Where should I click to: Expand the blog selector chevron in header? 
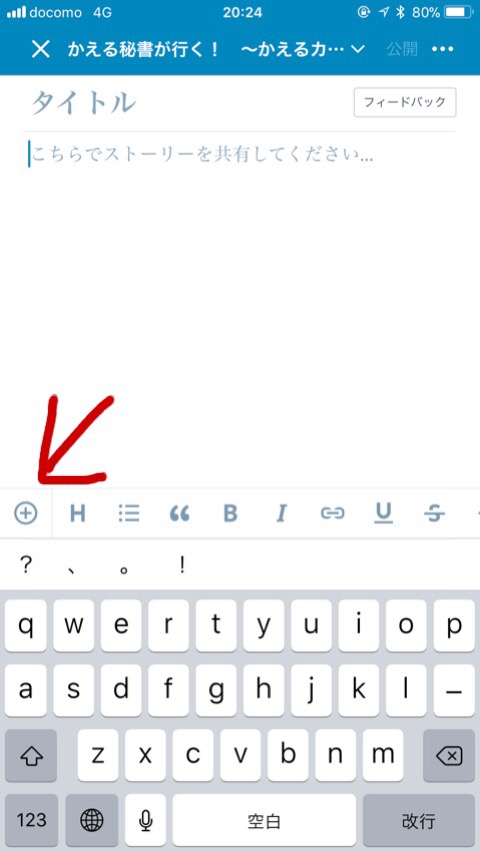(357, 50)
